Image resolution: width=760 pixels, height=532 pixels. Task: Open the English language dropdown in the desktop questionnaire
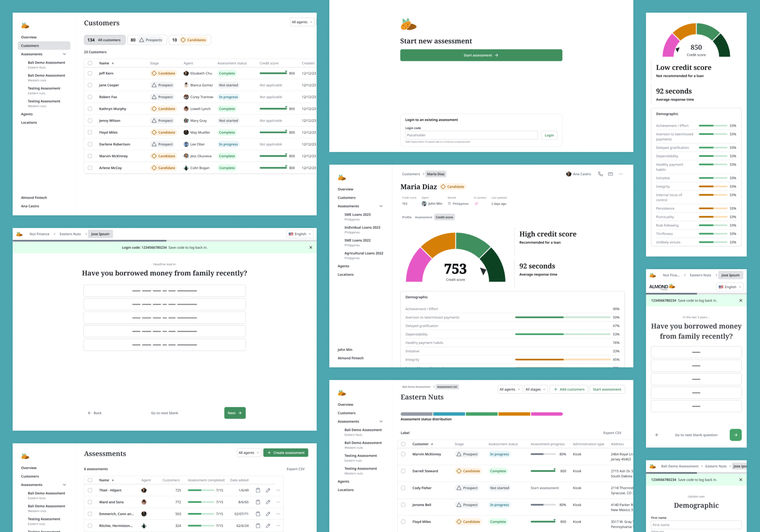coord(300,234)
